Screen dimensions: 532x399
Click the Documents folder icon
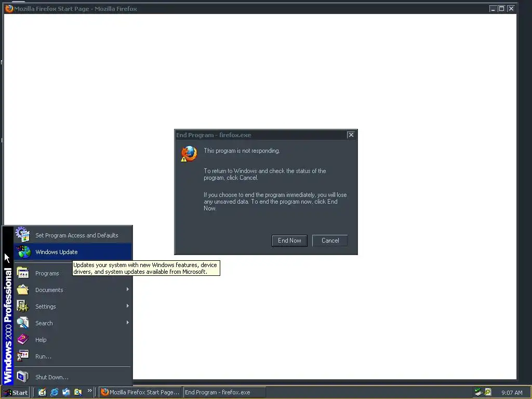[x=23, y=290]
